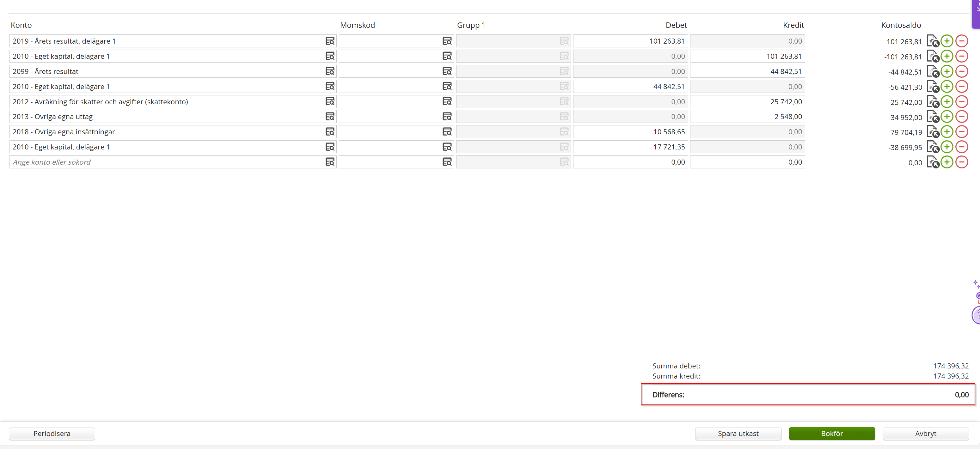
Task: Open Momskod picker for 2013 Övriga egna uttag
Action: point(447,117)
